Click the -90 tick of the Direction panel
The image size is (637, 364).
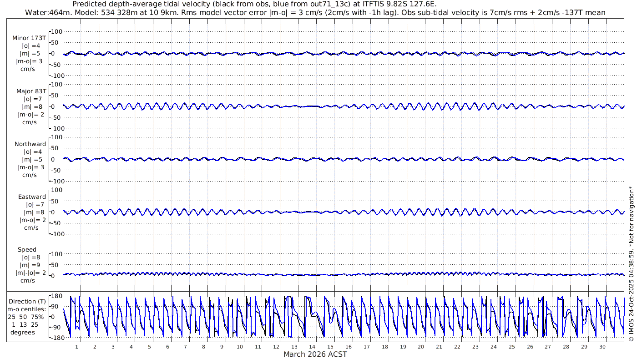pos(56,327)
